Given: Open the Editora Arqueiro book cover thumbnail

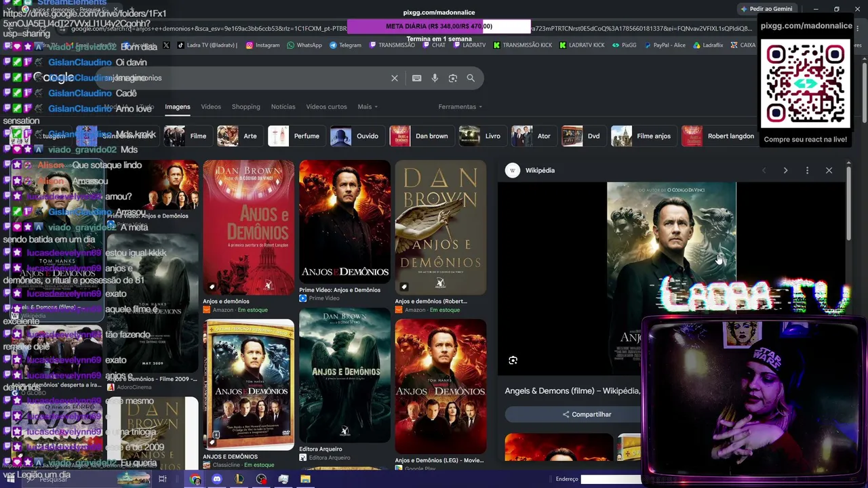Looking at the screenshot, I should coord(344,375).
